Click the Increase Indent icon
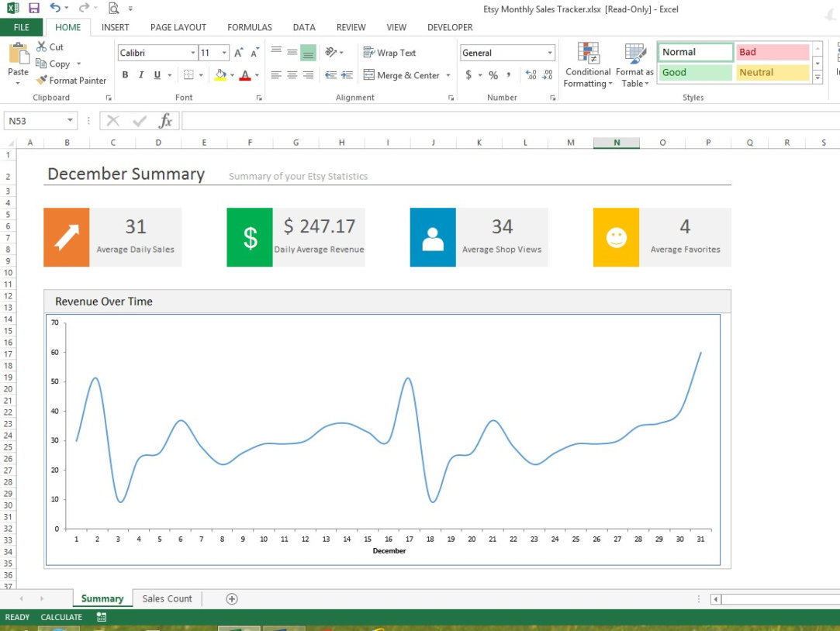The image size is (840, 631). point(347,75)
